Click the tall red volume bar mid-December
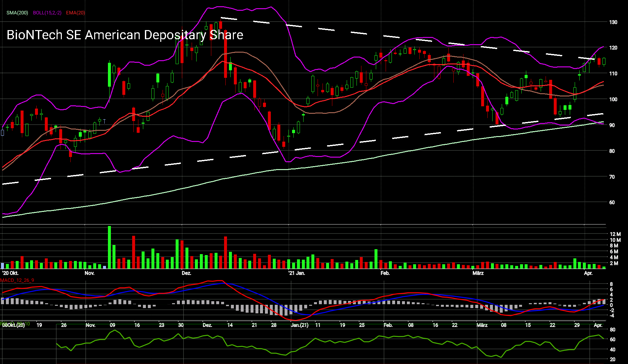Viewport: 628px width, 364px height. tap(225, 252)
